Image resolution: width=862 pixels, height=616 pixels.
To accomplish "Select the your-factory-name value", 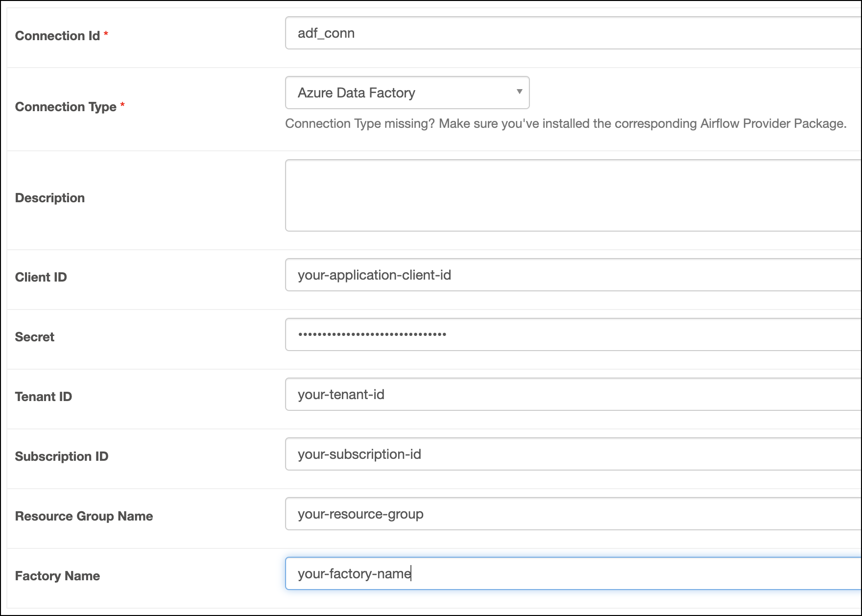I will point(354,573).
